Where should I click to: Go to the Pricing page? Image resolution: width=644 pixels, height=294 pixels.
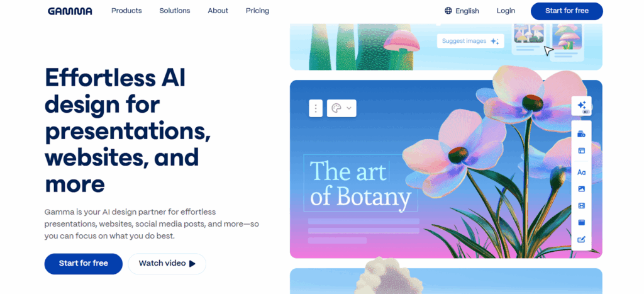point(257,11)
